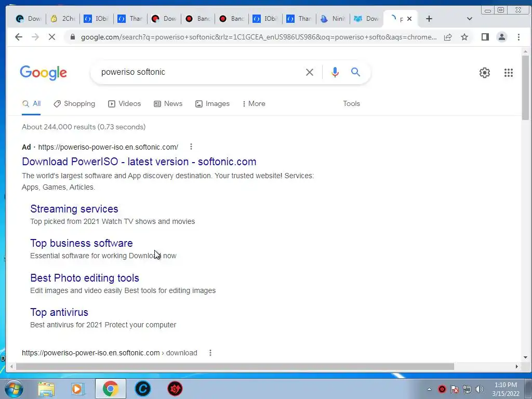The width and height of the screenshot is (532, 399).
Task: Select the Shopping search filter
Action: 75,104
